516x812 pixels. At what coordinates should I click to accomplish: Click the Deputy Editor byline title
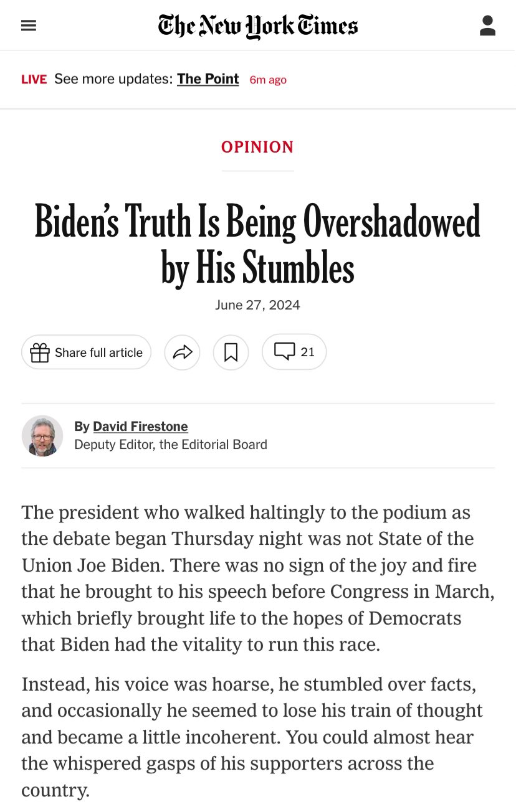point(171,445)
